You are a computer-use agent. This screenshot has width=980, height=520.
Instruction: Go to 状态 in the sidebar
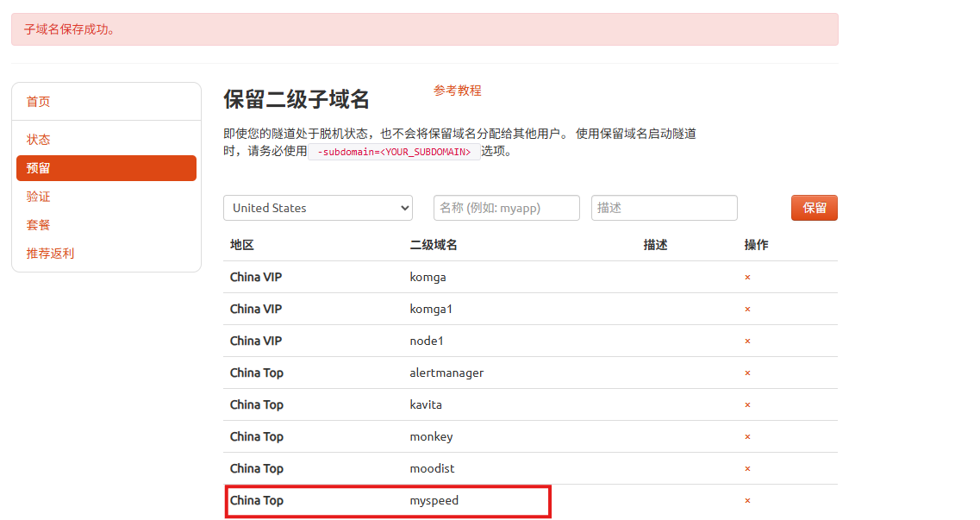coord(38,140)
